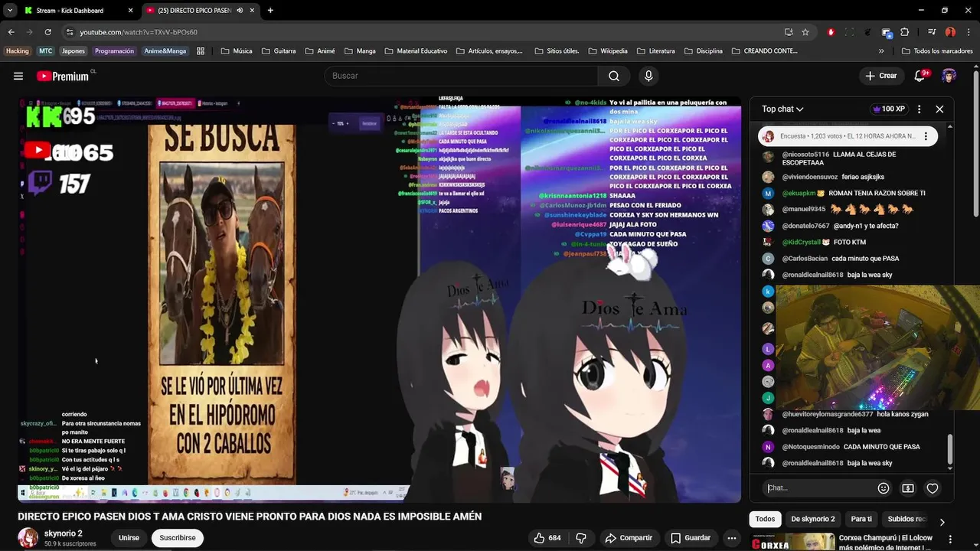
Task: Open the Literatura bookmarks folder
Action: point(655,51)
